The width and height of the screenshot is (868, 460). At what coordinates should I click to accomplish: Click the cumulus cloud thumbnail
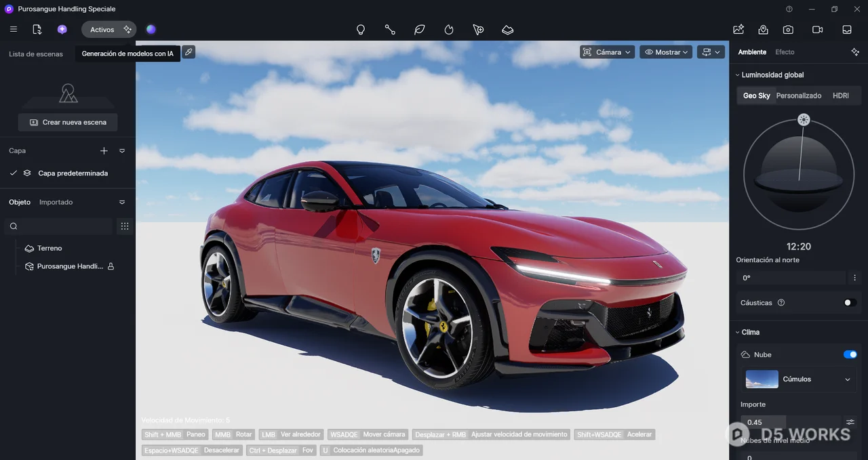click(762, 379)
